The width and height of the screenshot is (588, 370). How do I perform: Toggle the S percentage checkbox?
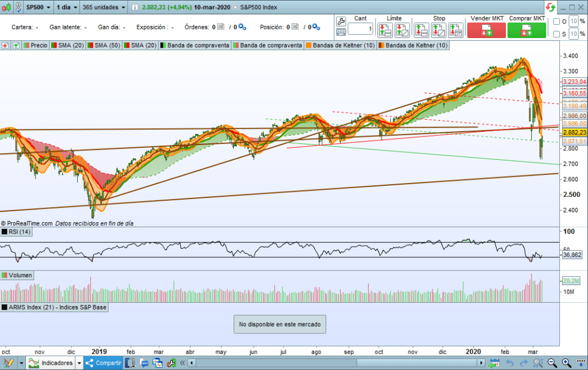click(556, 35)
